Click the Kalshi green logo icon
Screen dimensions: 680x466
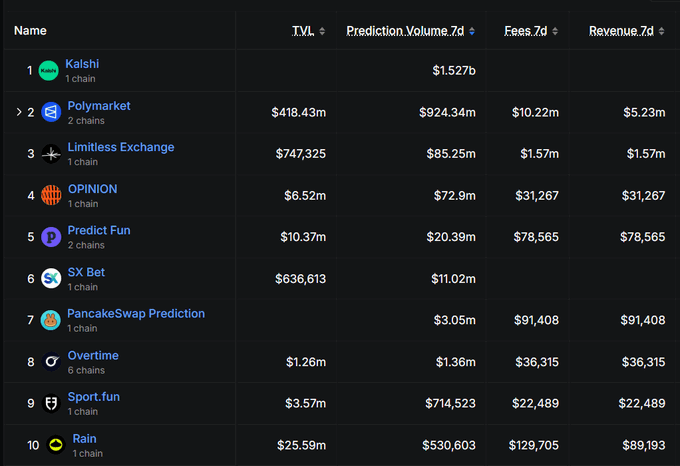point(49,71)
